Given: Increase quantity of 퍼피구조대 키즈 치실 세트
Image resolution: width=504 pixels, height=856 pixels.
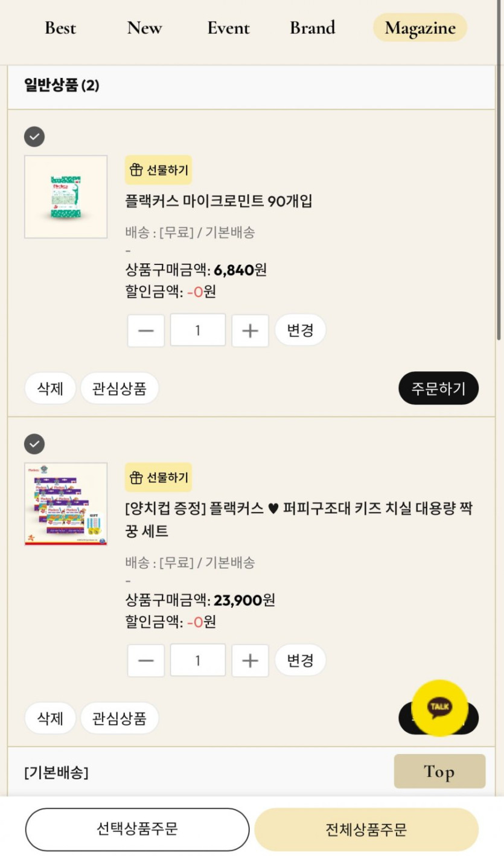Looking at the screenshot, I should [250, 660].
